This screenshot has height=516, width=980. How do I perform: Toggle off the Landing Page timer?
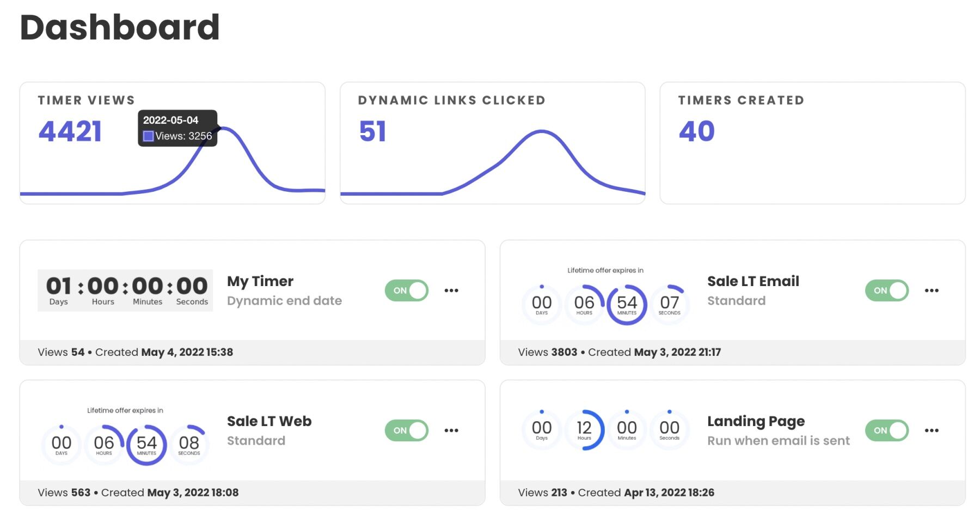coord(887,430)
